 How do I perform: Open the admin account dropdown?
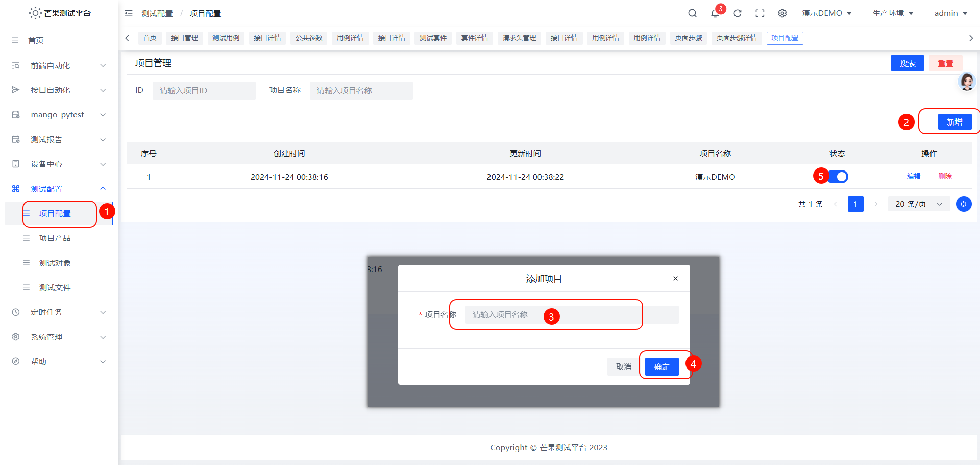click(950, 13)
